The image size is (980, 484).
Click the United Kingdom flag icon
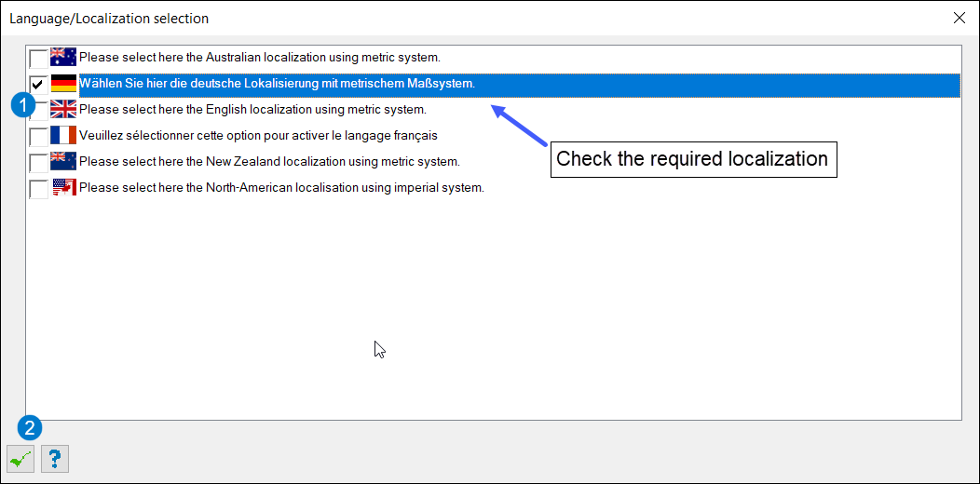63,110
